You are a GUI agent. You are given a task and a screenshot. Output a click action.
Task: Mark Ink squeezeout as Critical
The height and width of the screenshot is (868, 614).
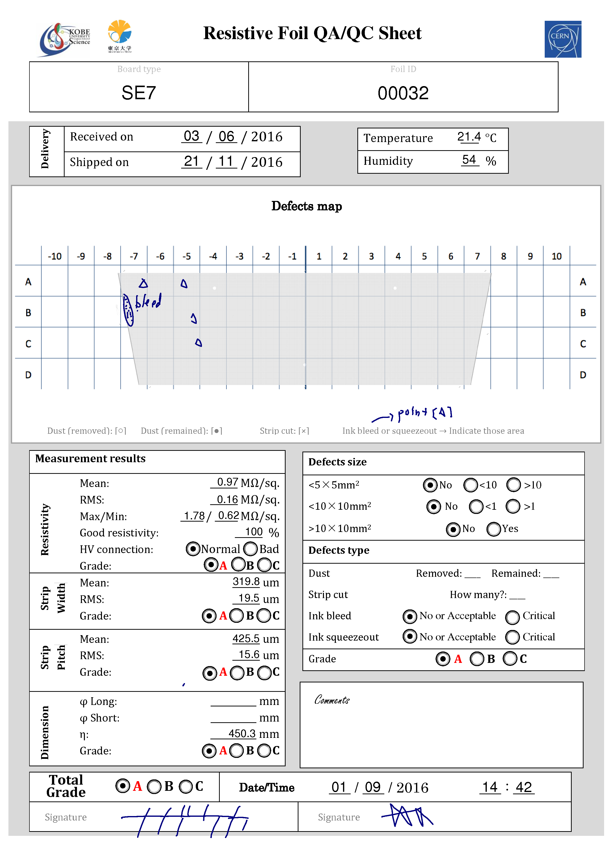point(512,637)
